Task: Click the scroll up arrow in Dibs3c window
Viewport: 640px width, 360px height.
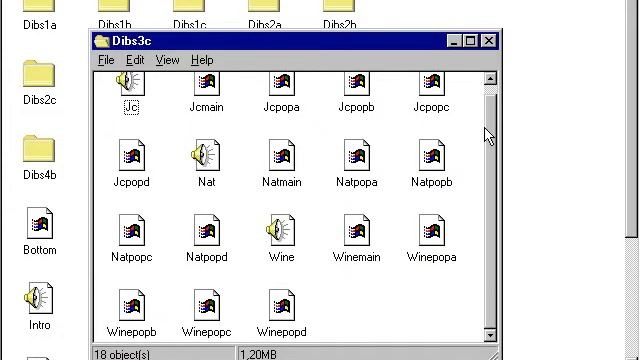Action: [490, 79]
